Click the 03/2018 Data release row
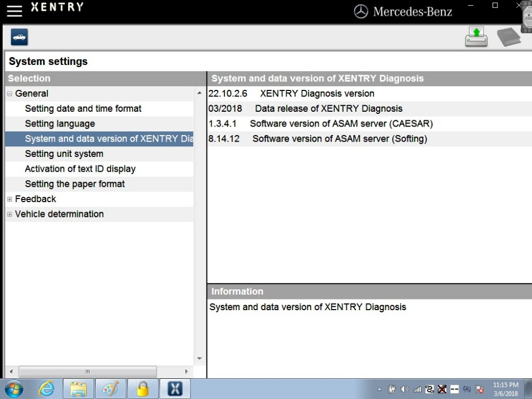532x399 pixels. [370, 109]
